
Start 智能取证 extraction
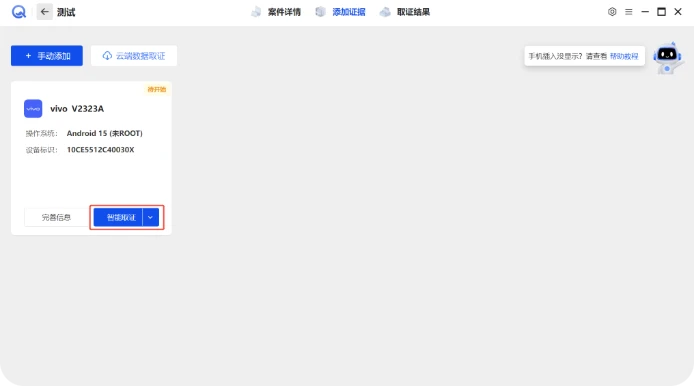(x=118, y=217)
